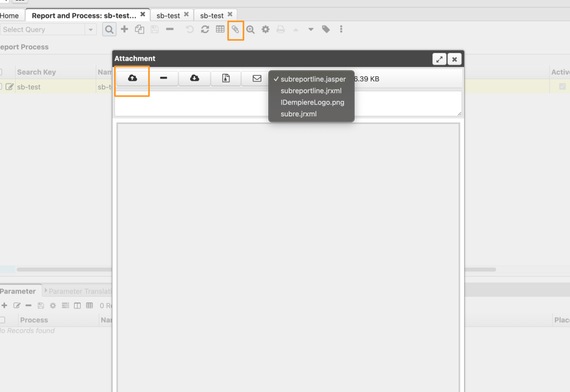Image resolution: width=570 pixels, height=392 pixels.
Task: Delete parameter row using minus icon
Action: click(28, 306)
